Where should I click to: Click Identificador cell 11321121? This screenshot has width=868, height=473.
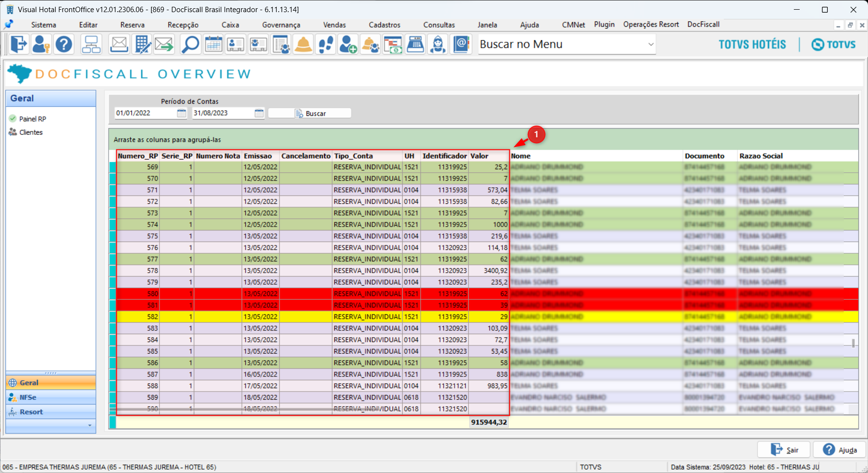(444, 386)
